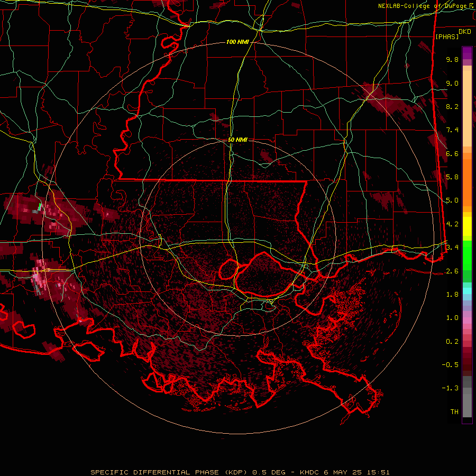Click the 9.8 value on the color scale

[x=452, y=59]
